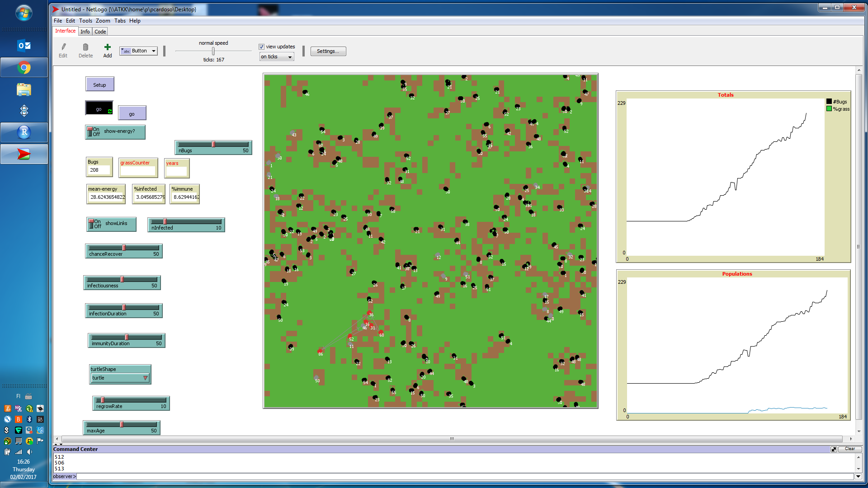This screenshot has width=868, height=488.
Task: Toggle the showLinks switch
Action: point(92,224)
